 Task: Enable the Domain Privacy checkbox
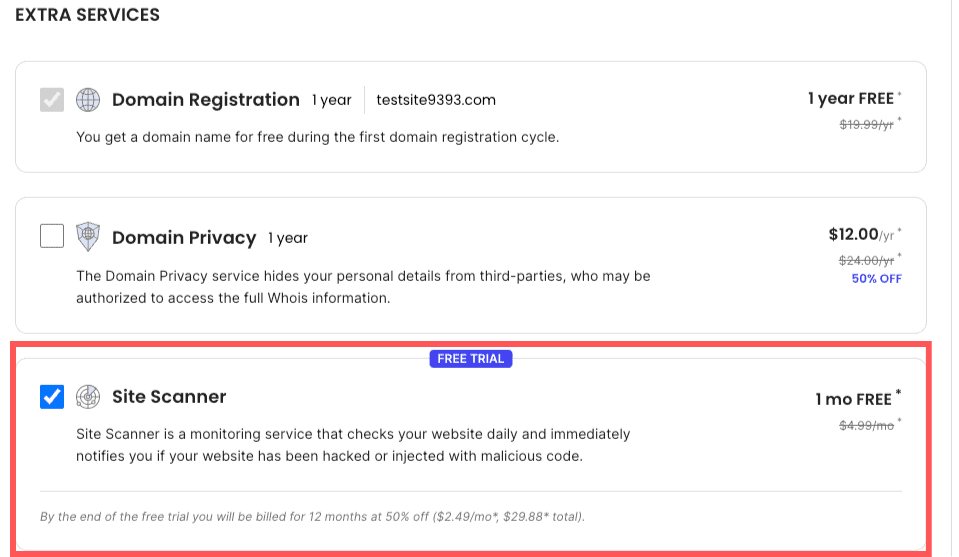(x=52, y=237)
